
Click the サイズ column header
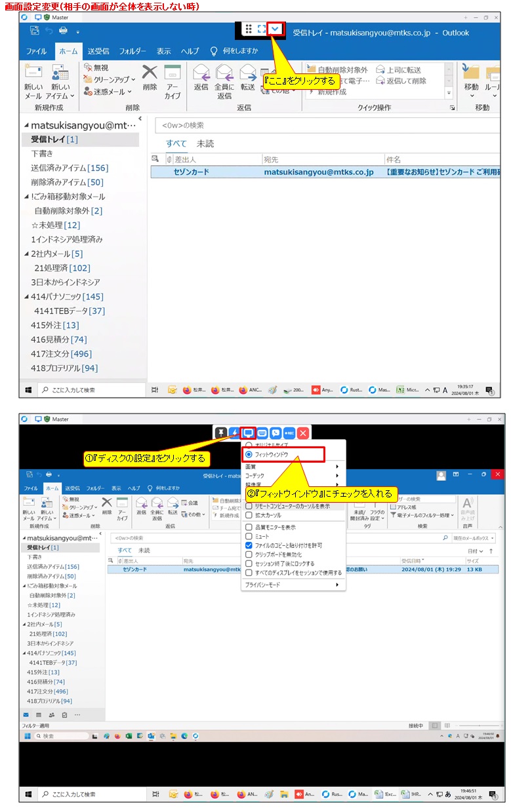coord(482,561)
